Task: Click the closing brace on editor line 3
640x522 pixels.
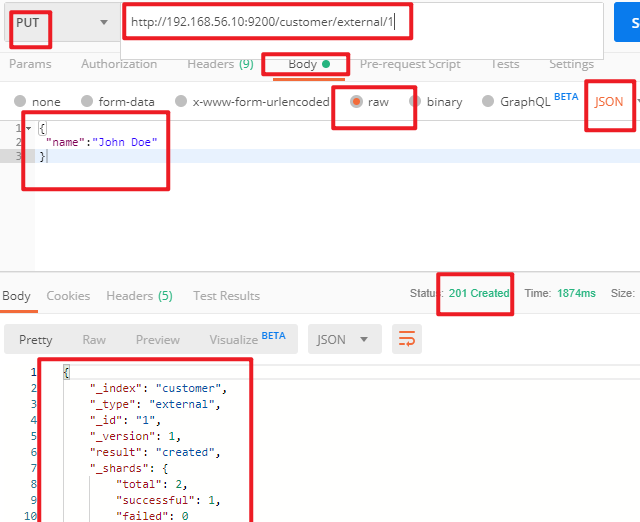Action: (x=42, y=156)
